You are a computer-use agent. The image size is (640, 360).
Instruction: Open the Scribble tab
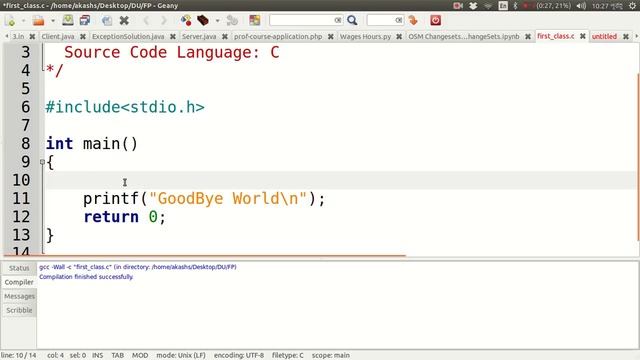click(x=19, y=310)
